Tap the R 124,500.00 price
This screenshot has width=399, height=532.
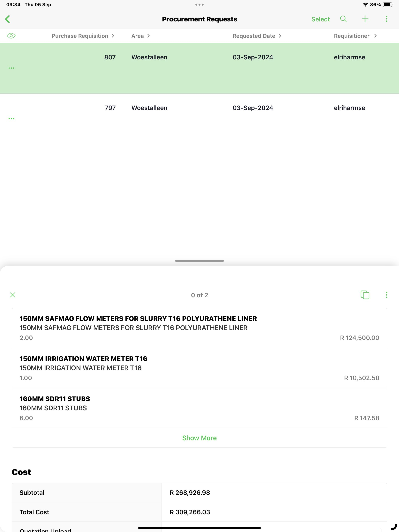(359, 338)
